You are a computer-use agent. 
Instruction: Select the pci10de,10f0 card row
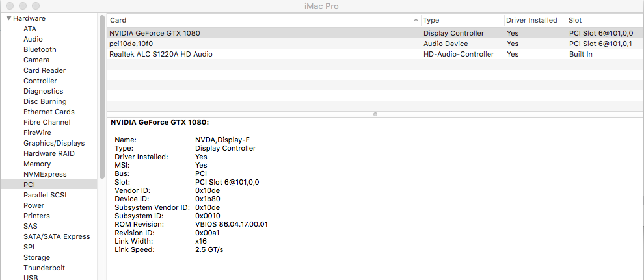(375, 44)
